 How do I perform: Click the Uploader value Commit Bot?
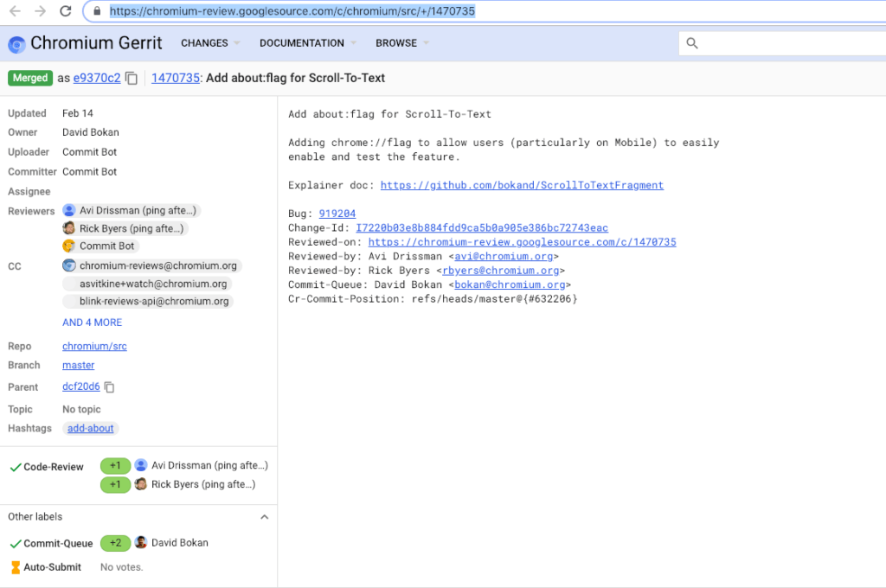tap(89, 152)
